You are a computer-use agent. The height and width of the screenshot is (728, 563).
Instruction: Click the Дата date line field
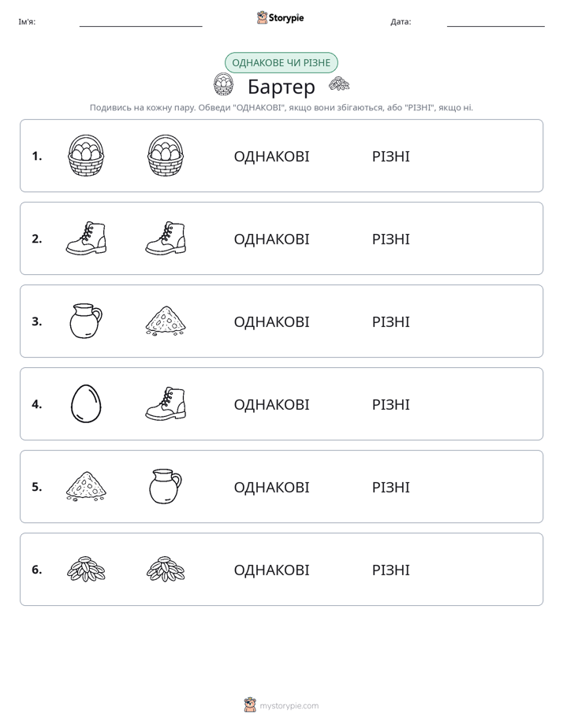click(496, 22)
